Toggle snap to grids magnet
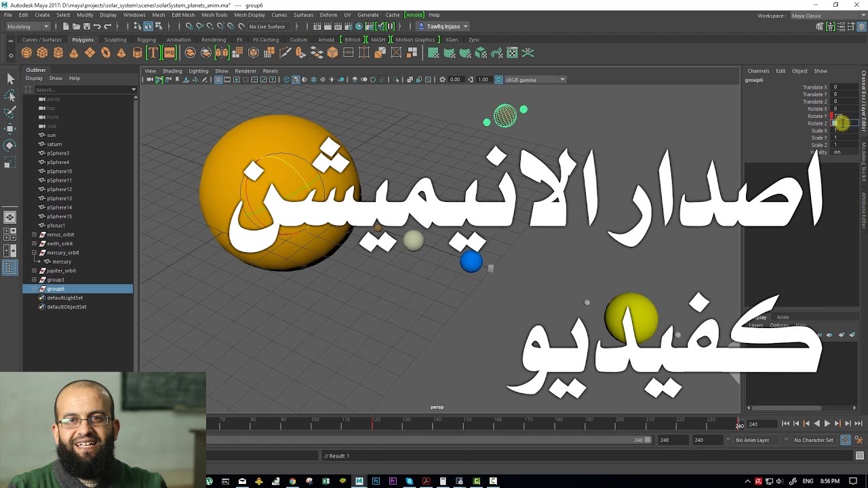868x488 pixels. [189, 26]
